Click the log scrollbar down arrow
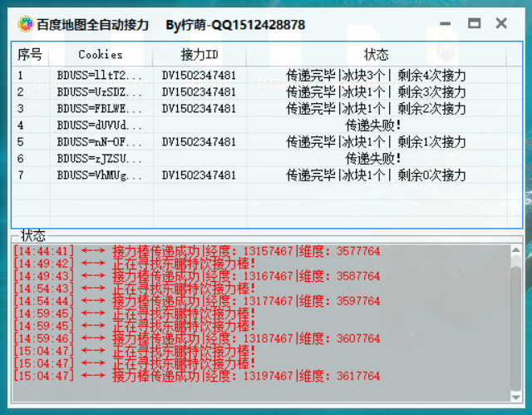The width and height of the screenshot is (532, 415). tap(515, 397)
